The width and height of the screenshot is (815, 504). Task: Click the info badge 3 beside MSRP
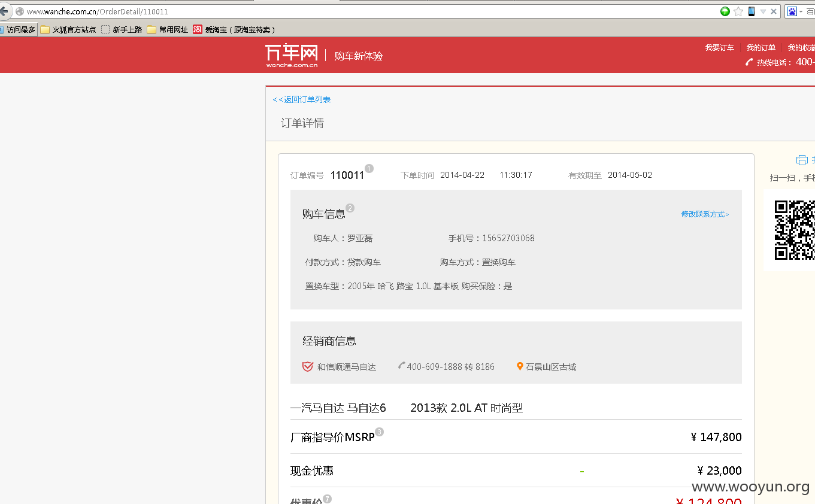pos(380,432)
